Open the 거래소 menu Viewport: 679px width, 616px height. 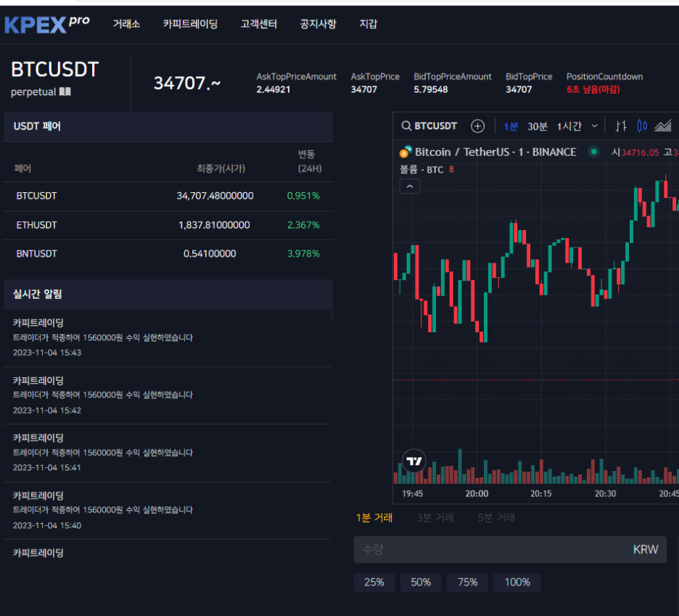(126, 24)
